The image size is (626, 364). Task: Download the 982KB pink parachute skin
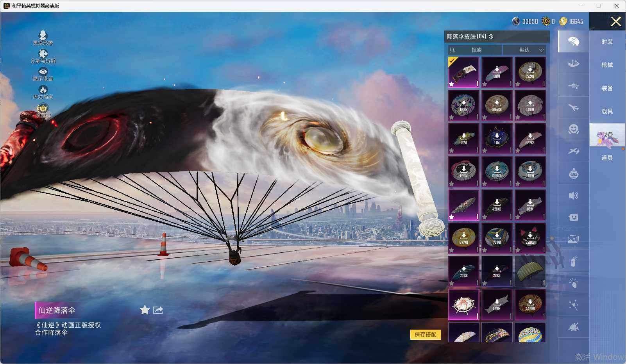click(530, 139)
